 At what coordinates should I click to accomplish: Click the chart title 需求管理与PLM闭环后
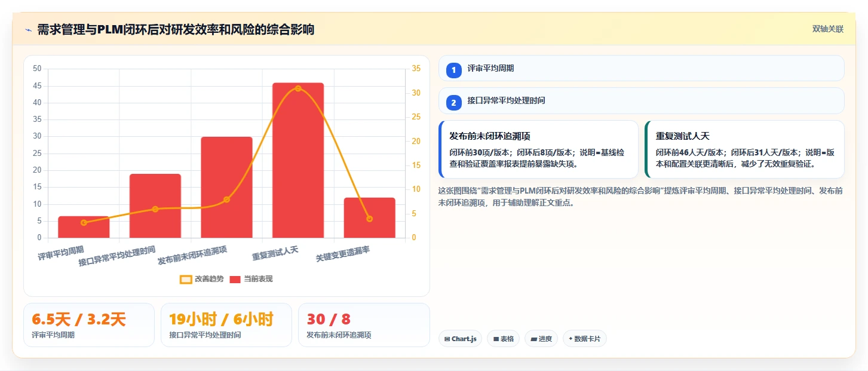pos(176,29)
